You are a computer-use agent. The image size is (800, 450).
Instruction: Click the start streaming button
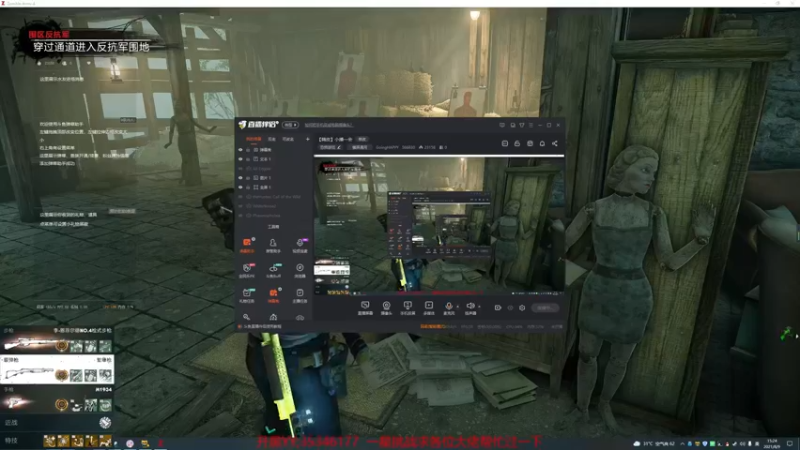coord(545,308)
